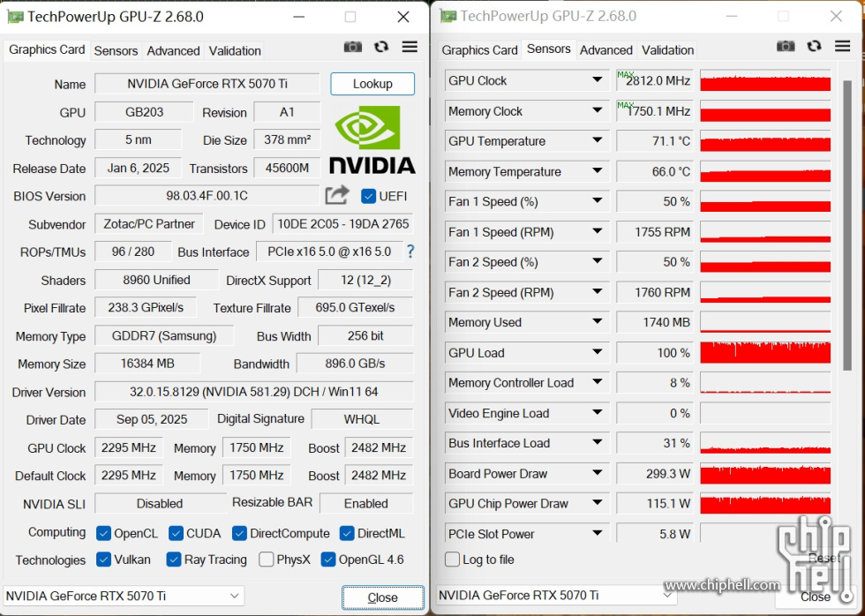Open the Fan 2 Speed (RPM) dropdown arrow
The height and width of the screenshot is (616, 865).
[597, 292]
